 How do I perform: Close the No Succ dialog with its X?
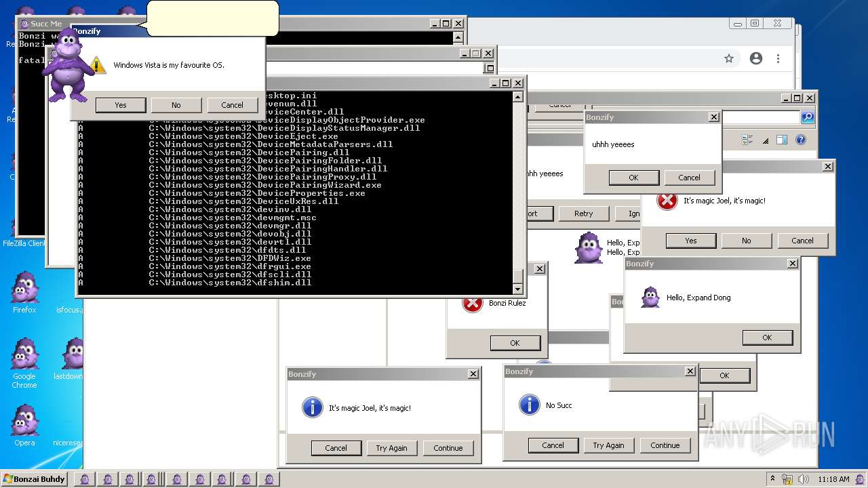(x=690, y=371)
